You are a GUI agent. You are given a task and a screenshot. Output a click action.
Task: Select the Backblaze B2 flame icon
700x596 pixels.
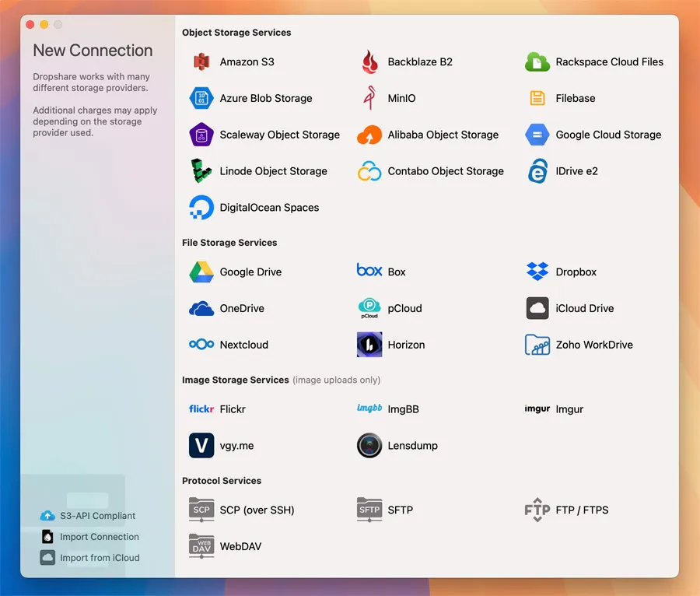tap(369, 62)
